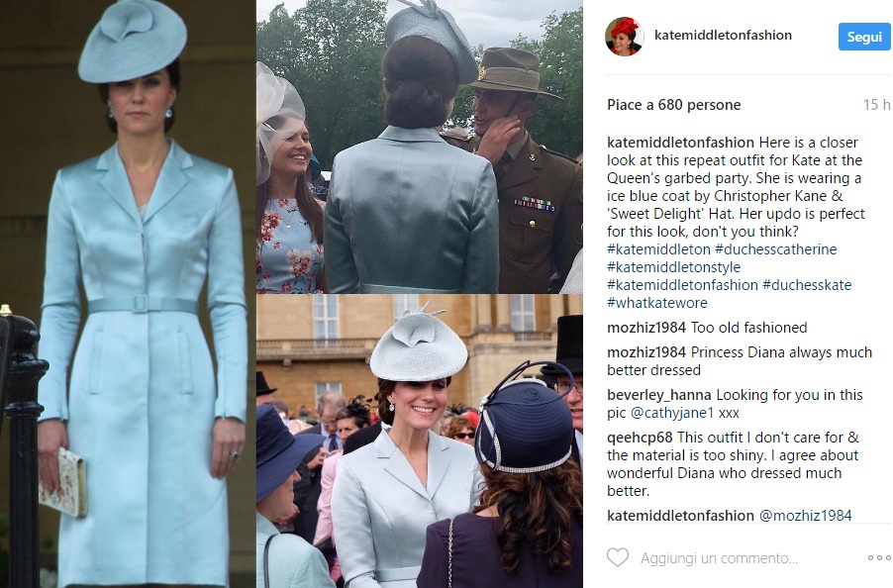Open the #duchesskate hashtag link

click(807, 285)
